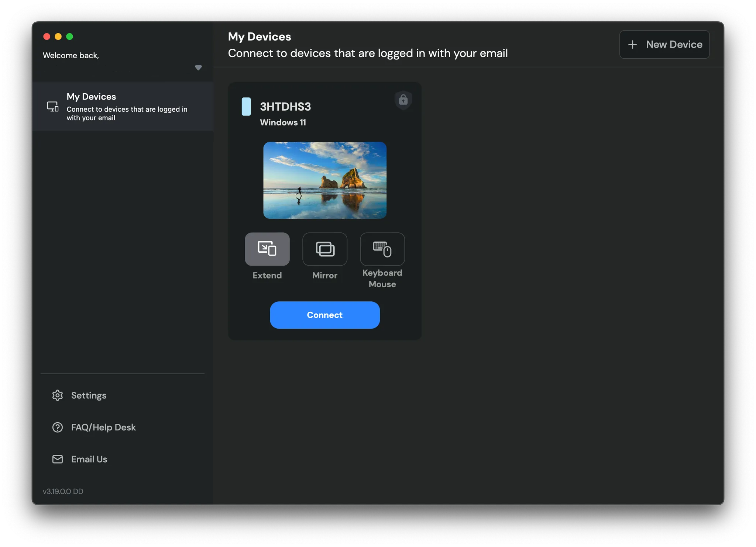Choose the Keyboard Mouse control icon
This screenshot has width=756, height=547.
click(382, 249)
